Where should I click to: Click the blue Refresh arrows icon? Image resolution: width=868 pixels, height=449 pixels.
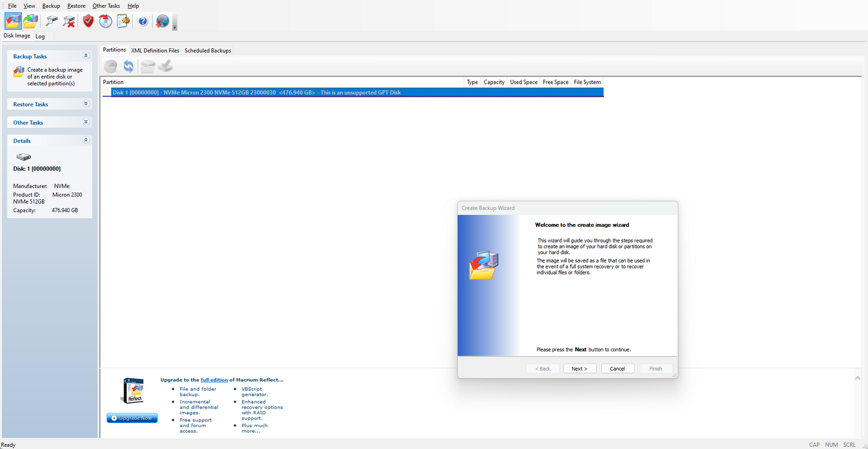click(x=128, y=67)
